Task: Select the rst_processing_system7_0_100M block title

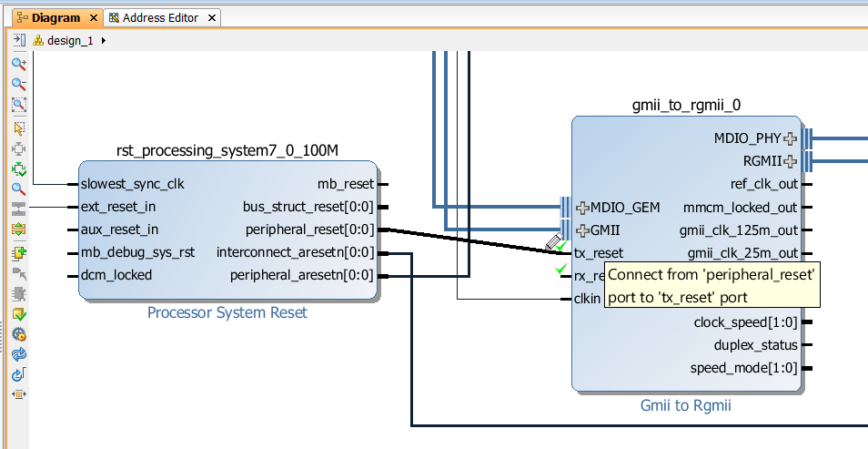Action: (x=227, y=150)
